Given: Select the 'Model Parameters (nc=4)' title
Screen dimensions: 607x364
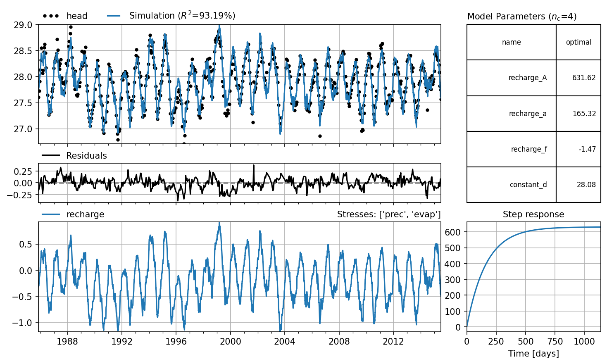Looking at the screenshot, I should click(x=522, y=17).
